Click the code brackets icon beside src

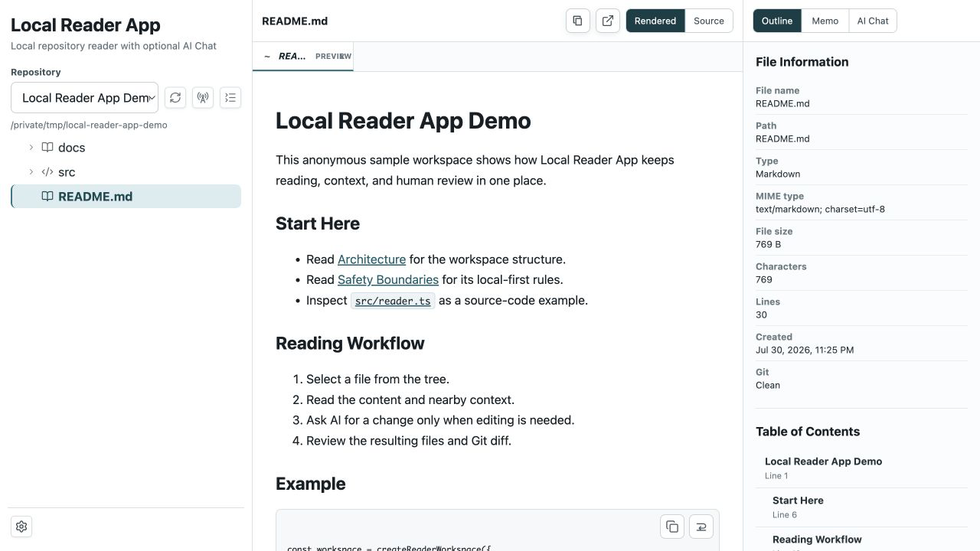[47, 172]
